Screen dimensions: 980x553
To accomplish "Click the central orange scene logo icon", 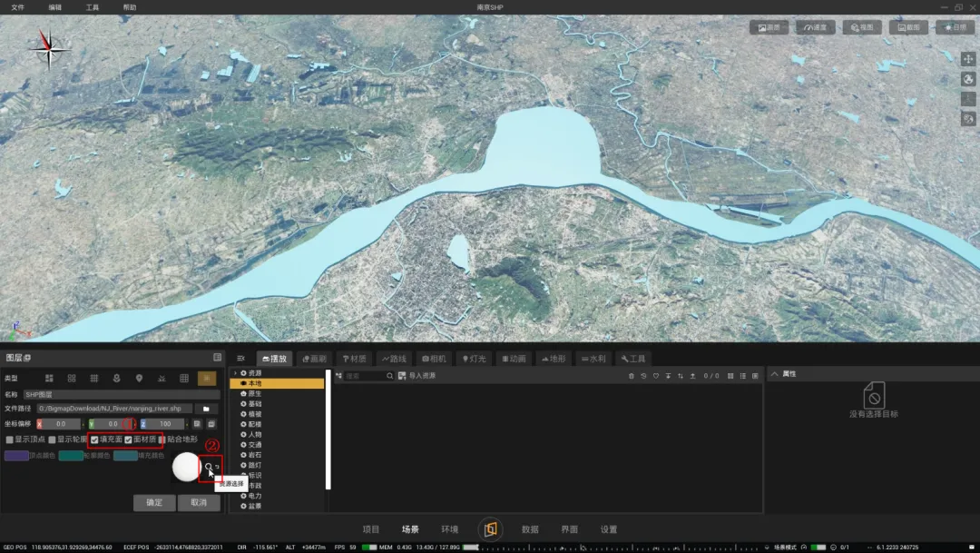I will (490, 529).
